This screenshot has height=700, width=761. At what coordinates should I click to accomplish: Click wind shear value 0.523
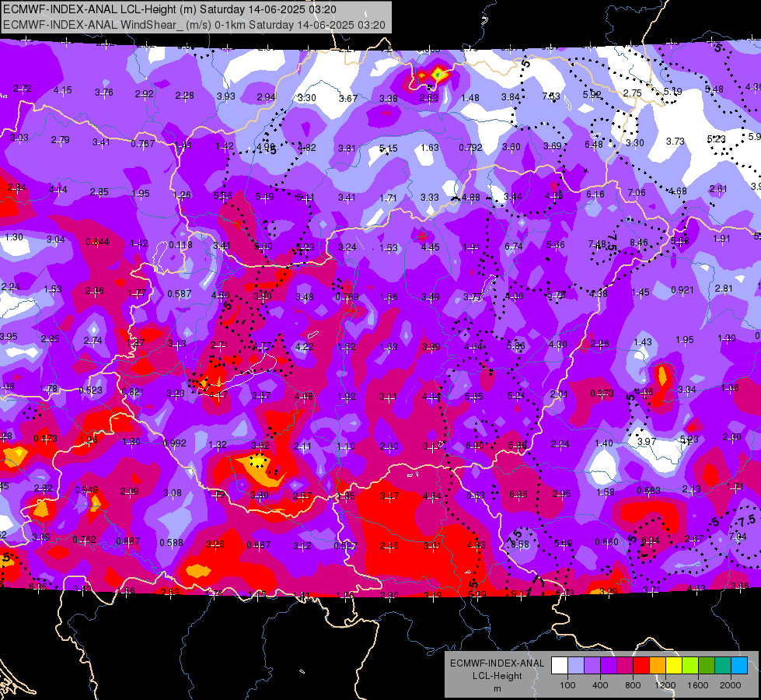coord(91,390)
